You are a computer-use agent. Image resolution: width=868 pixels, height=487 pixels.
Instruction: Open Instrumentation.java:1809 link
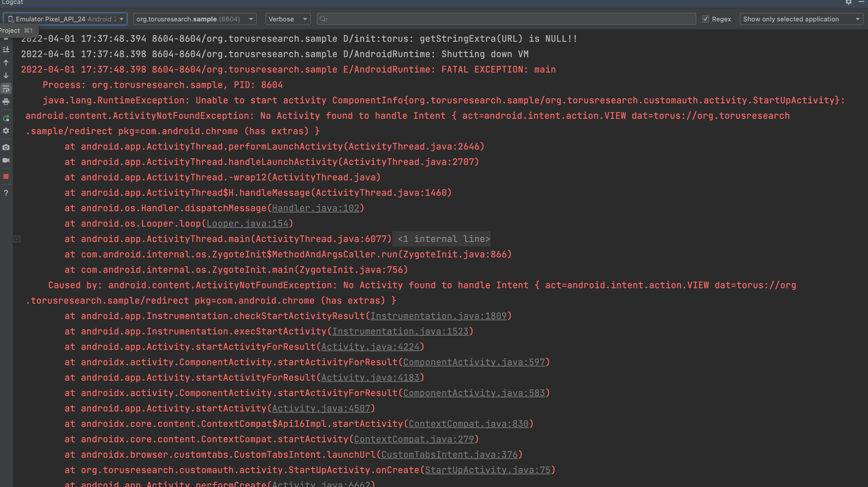coord(439,316)
